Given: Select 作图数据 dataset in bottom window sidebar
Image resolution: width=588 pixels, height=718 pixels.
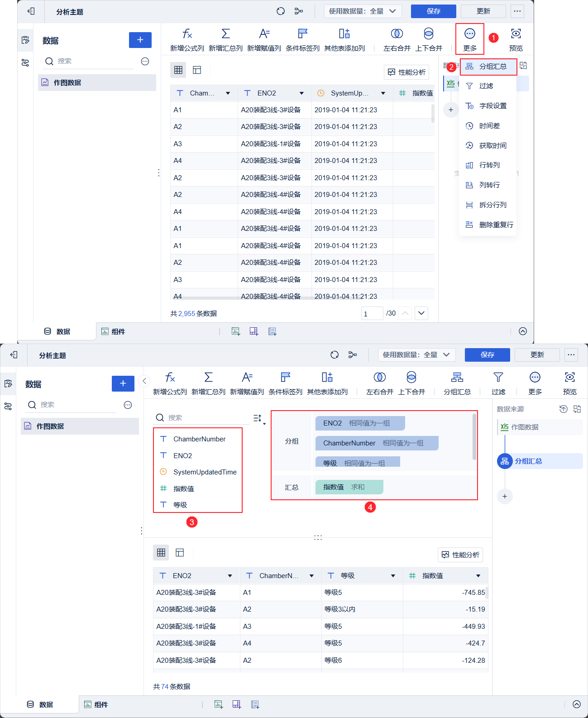Looking at the screenshot, I should pyautogui.click(x=80, y=426).
